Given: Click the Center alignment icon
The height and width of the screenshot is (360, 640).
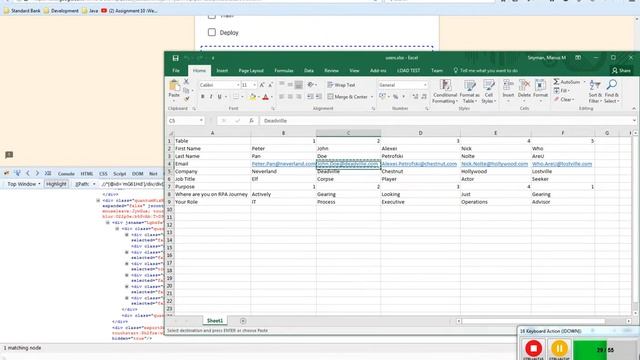Looking at the screenshot, I should click(x=290, y=97).
